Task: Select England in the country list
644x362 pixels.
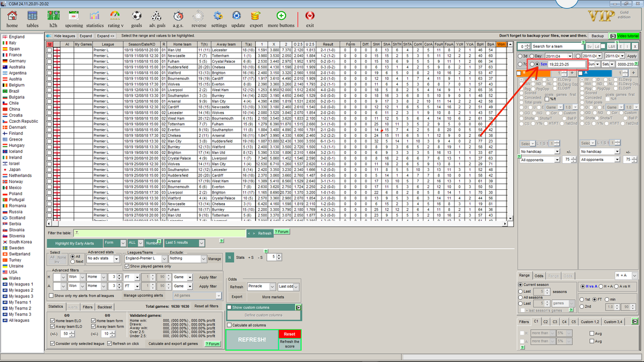Action: [x=17, y=37]
